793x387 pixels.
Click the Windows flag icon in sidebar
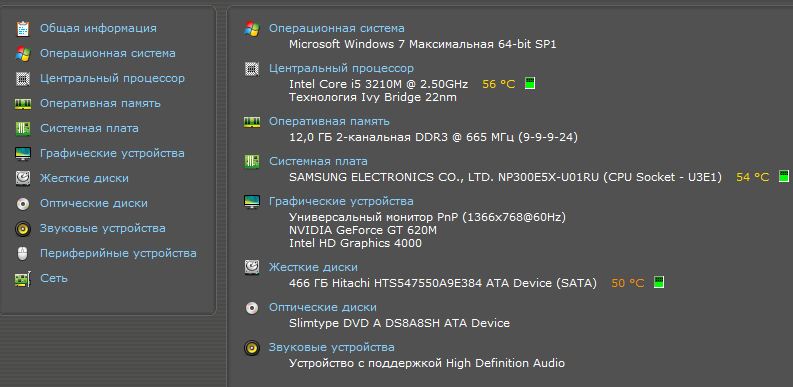[23, 54]
